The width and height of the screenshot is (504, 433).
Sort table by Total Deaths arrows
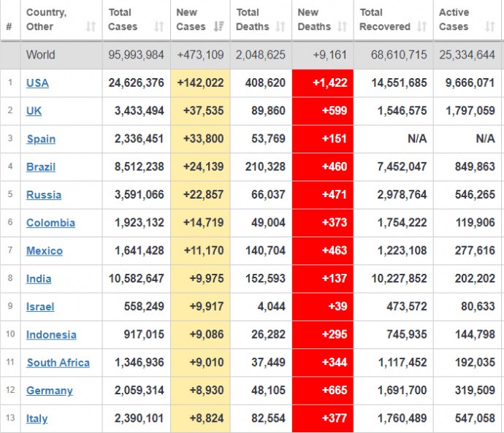280,27
